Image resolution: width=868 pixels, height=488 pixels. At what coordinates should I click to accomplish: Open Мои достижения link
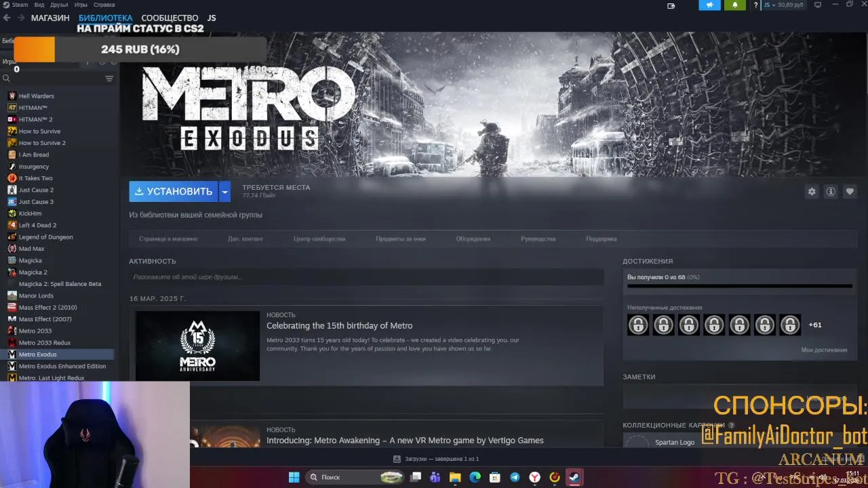tap(824, 350)
